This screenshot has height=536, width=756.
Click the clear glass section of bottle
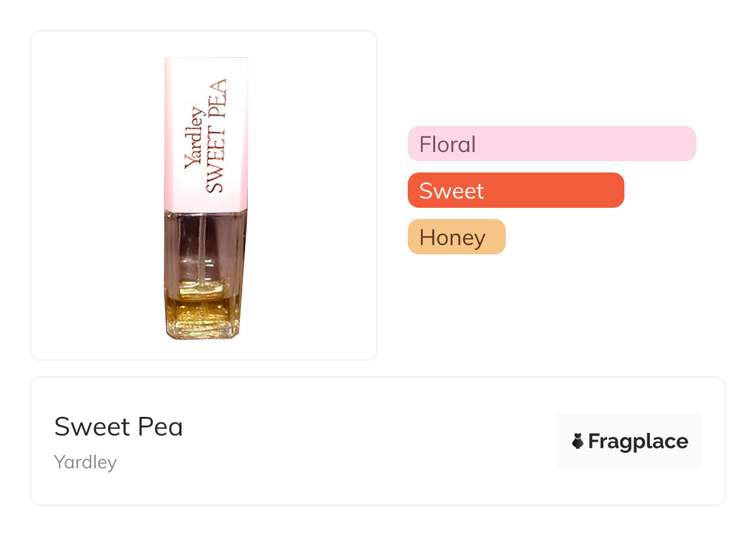tap(186, 248)
